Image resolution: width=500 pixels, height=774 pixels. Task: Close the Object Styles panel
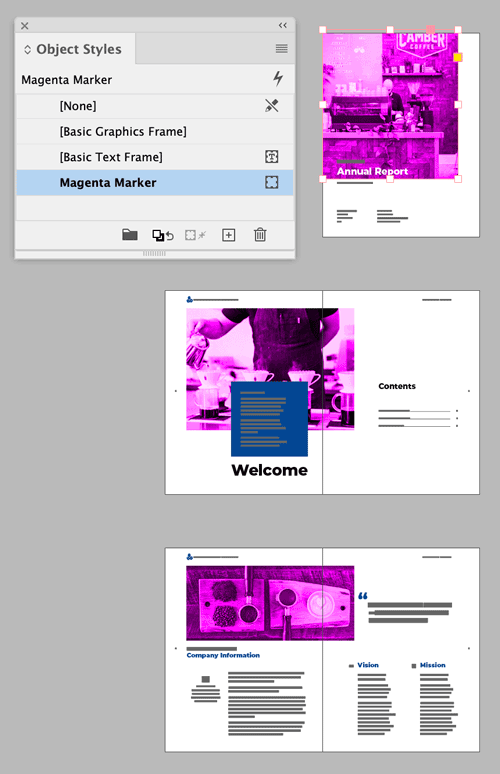25,26
